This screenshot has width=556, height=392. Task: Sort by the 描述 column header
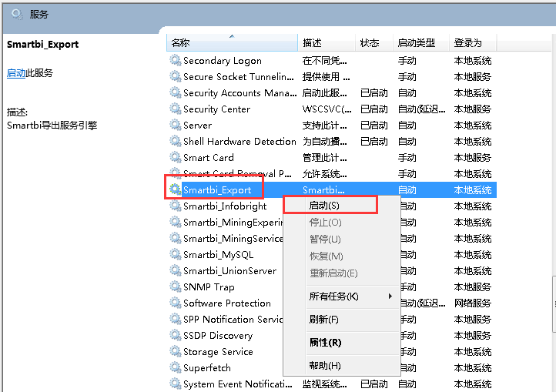(327, 43)
